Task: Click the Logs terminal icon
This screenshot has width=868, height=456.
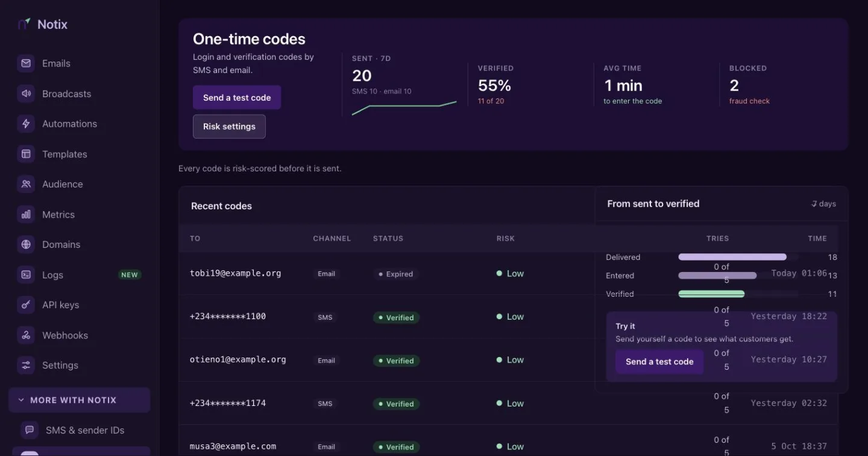Action: click(x=26, y=274)
